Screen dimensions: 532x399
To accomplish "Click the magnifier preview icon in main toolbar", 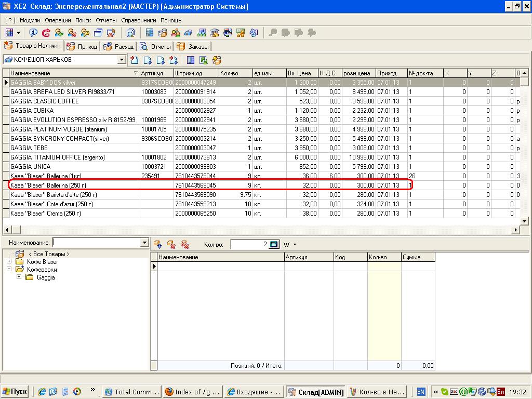I will (x=130, y=33).
